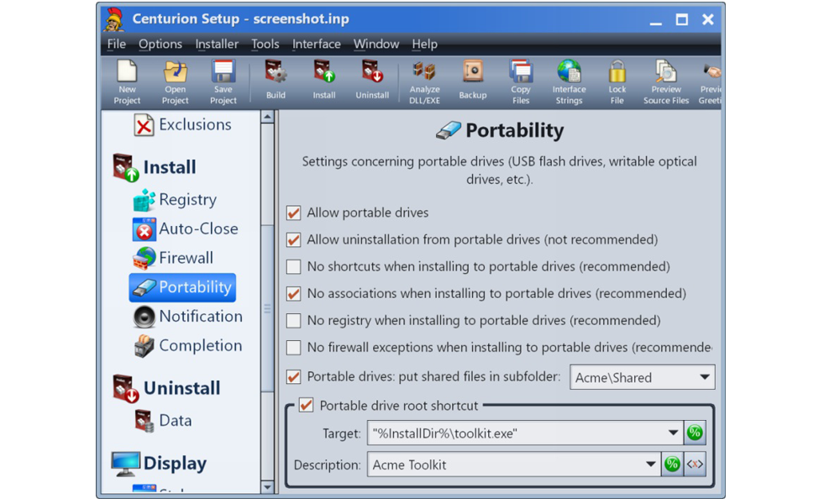Open the Description field dropdown arrow
This screenshot has height=504, width=840.
(x=650, y=465)
